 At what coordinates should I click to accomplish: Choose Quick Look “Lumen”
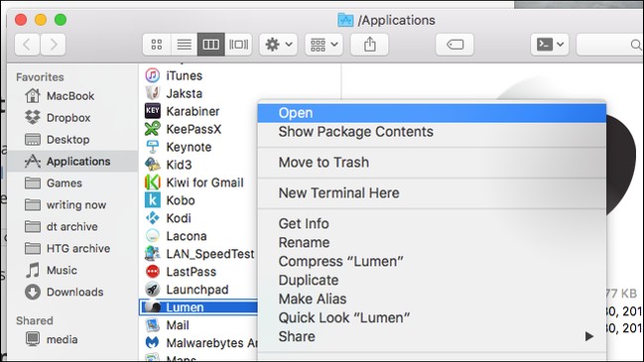click(x=432, y=317)
